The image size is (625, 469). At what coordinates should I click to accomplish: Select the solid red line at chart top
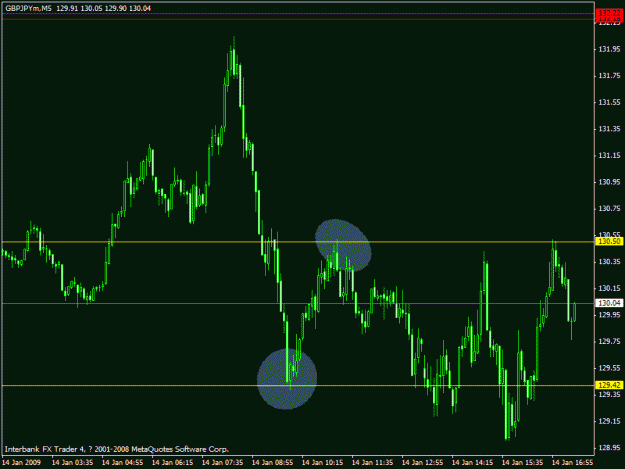pos(298,19)
